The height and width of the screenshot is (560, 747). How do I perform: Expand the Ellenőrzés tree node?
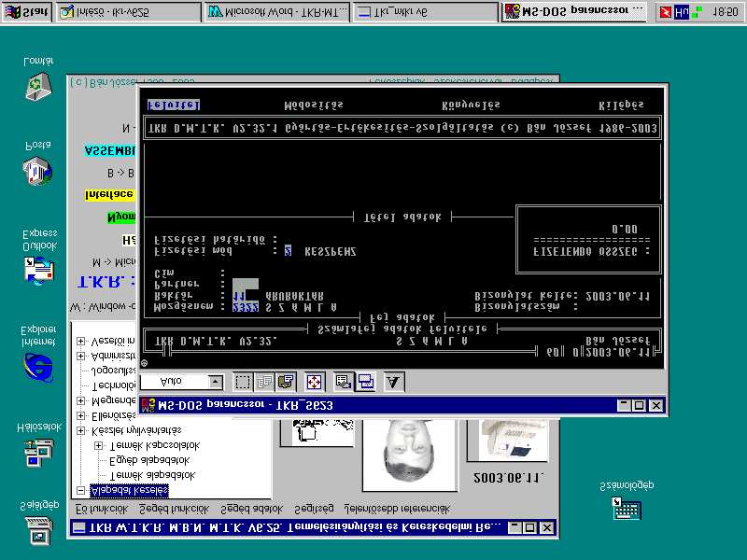81,415
